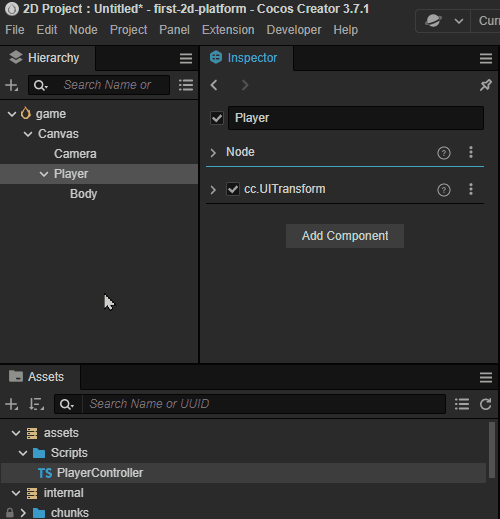This screenshot has height=519, width=500.
Task: Select the internal database row
Action: pyautogui.click(x=243, y=493)
